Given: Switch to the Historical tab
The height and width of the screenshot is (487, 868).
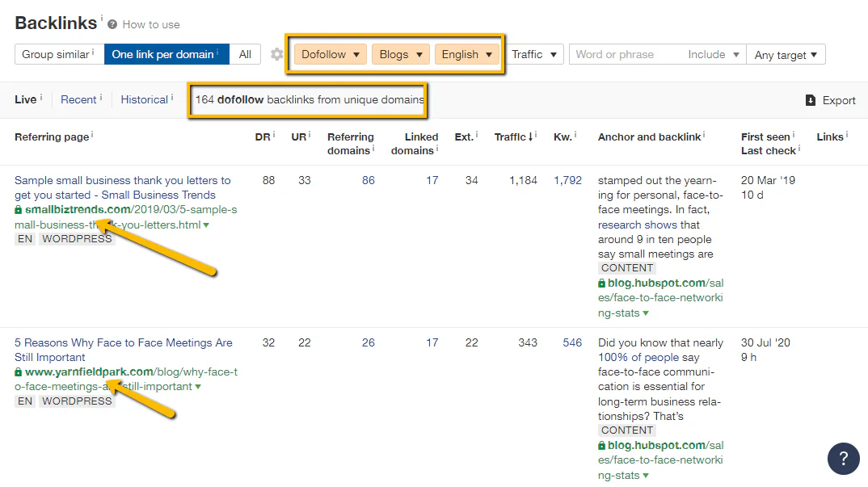Looking at the screenshot, I should pos(144,99).
